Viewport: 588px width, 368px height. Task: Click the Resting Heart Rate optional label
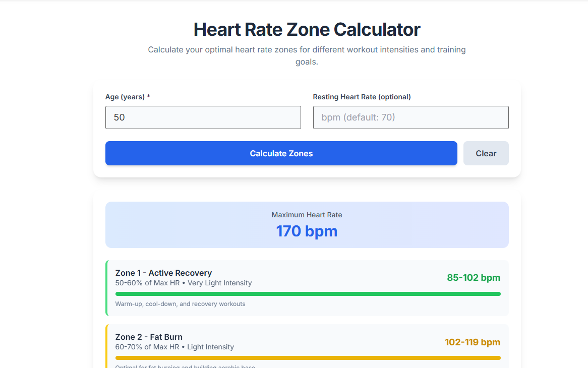click(x=362, y=97)
